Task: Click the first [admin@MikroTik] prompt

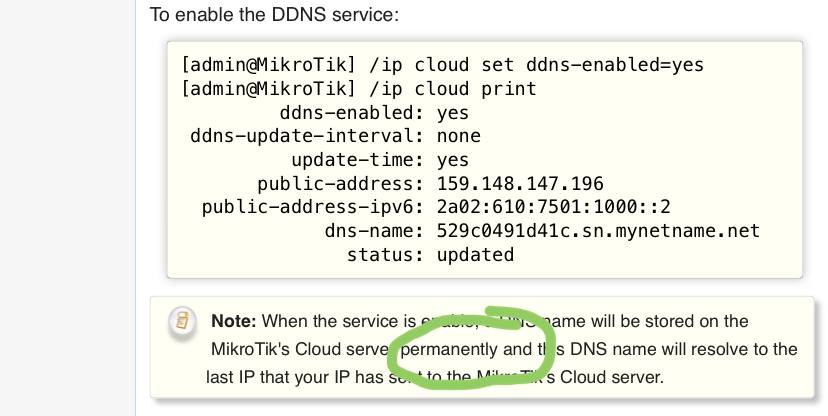Action: [268, 65]
